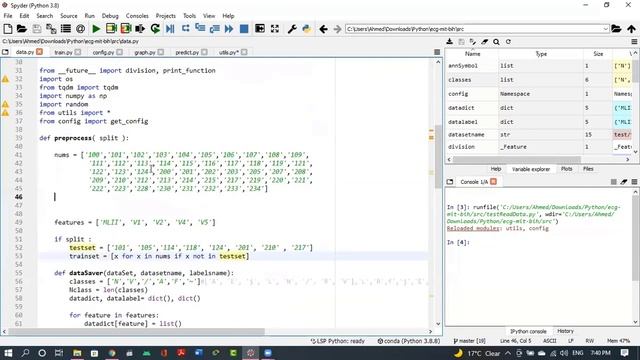Go forward with right arrow icon
The image size is (640, 360).
pyautogui.click(x=337, y=29)
